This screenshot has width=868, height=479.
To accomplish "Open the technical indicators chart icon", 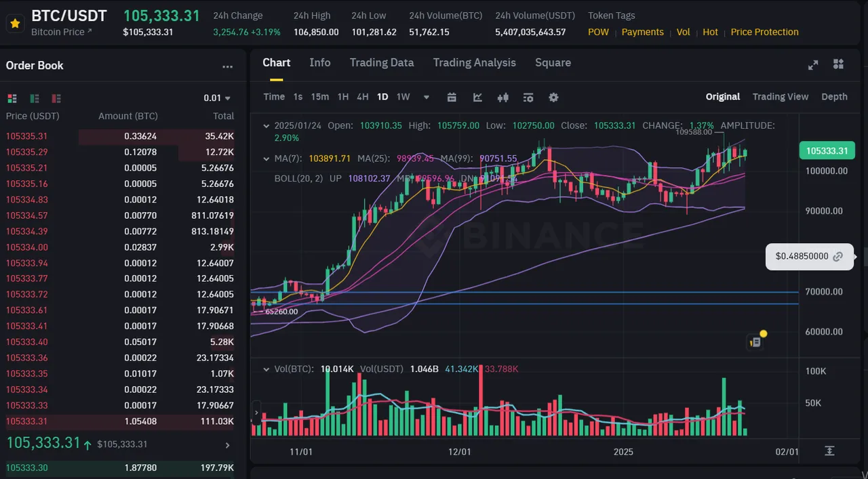I will pyautogui.click(x=477, y=97).
